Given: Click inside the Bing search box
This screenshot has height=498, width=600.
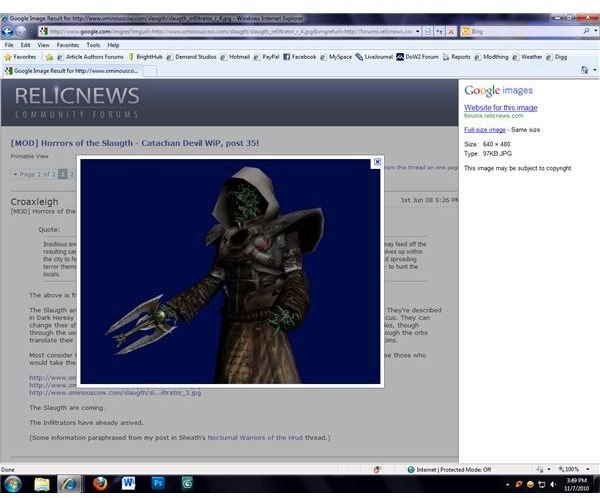Looking at the screenshot, I should click(525, 31).
